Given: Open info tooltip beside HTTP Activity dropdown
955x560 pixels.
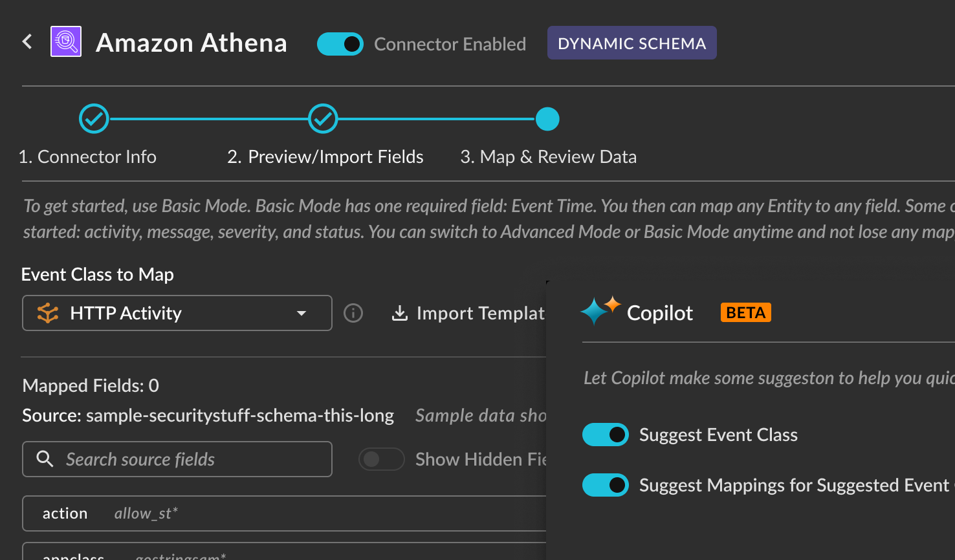Looking at the screenshot, I should [353, 313].
